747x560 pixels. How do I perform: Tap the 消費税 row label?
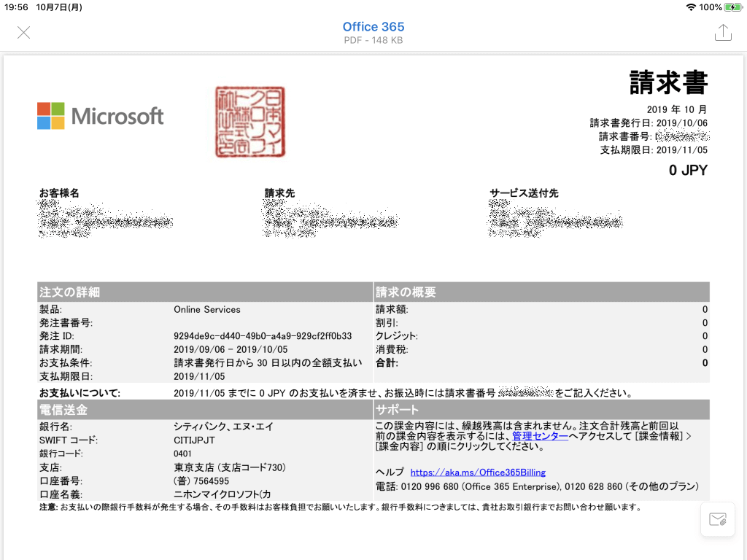pyautogui.click(x=392, y=349)
